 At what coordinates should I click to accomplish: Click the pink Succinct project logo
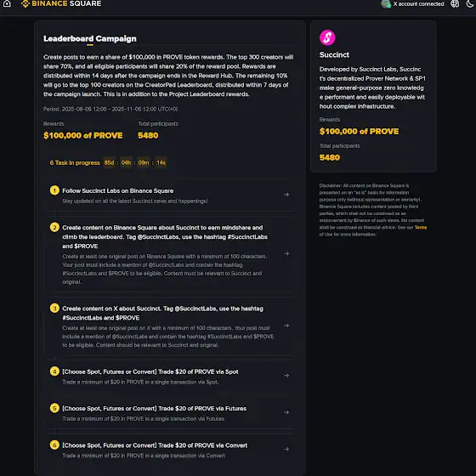coord(327,37)
